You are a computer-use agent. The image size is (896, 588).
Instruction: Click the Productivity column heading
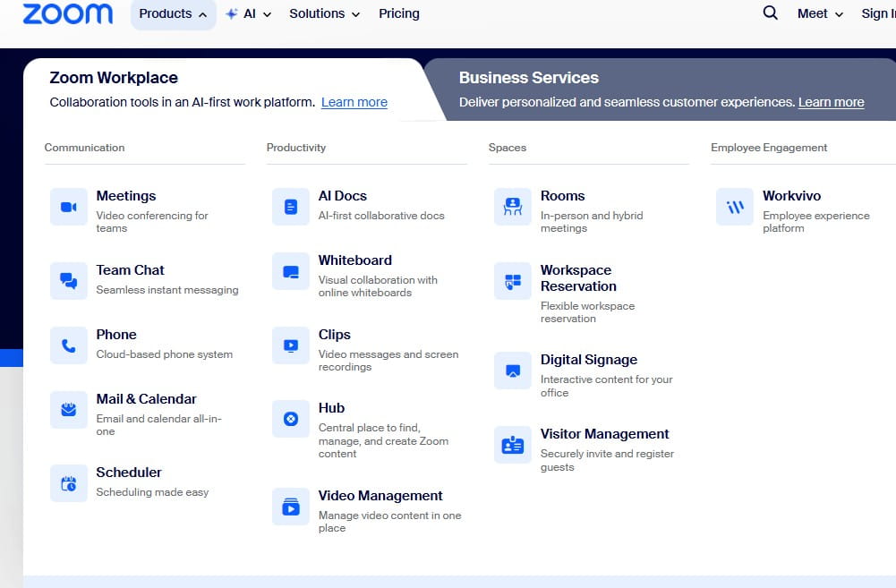click(x=296, y=148)
